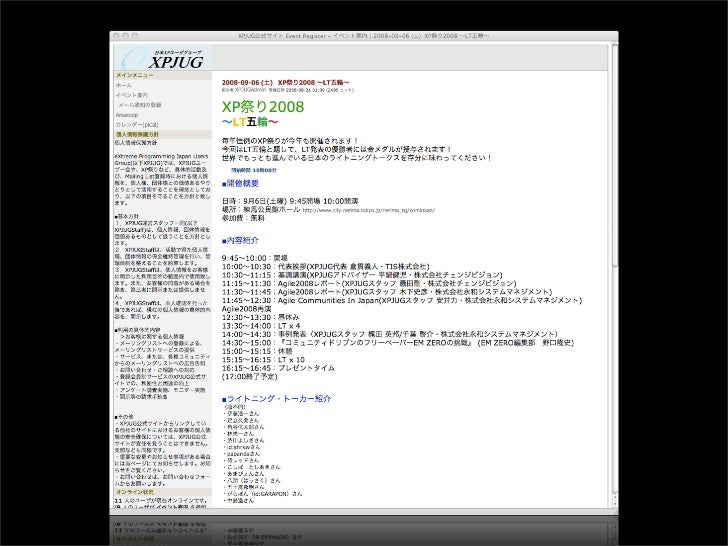Click the 開始時間 10時00分 line

[x=254, y=170]
